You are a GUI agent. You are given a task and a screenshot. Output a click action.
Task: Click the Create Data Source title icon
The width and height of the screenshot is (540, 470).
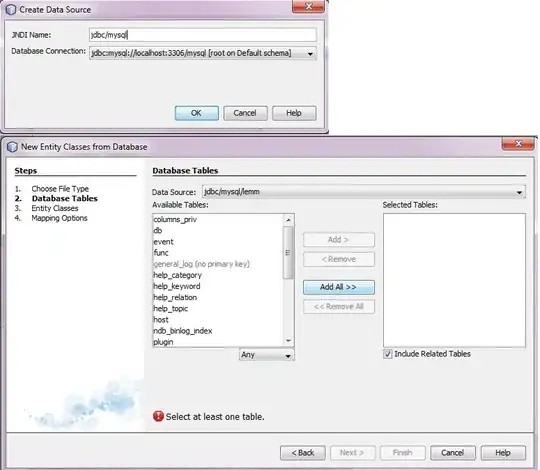pyautogui.click(x=11, y=10)
